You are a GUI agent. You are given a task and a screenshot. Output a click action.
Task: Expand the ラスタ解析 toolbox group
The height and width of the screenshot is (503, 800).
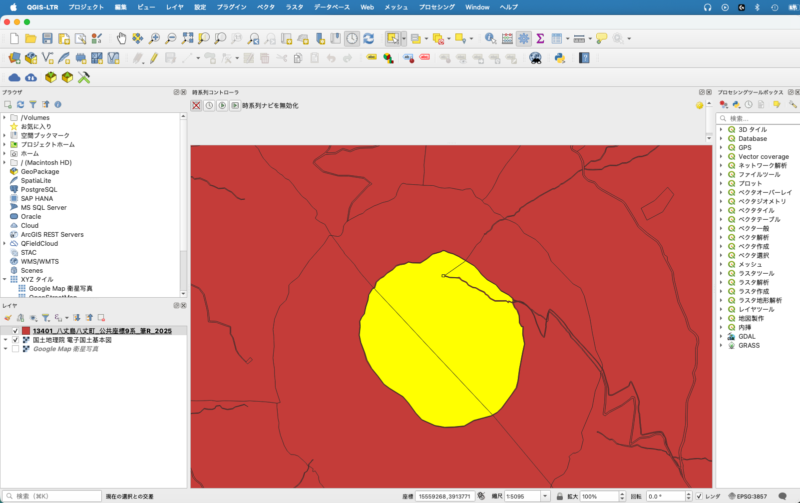coord(721,282)
